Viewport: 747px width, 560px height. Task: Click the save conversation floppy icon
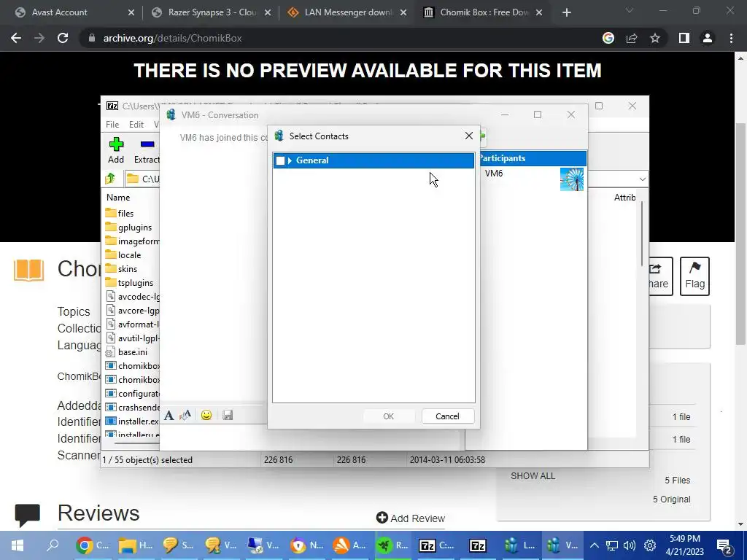pyautogui.click(x=228, y=415)
